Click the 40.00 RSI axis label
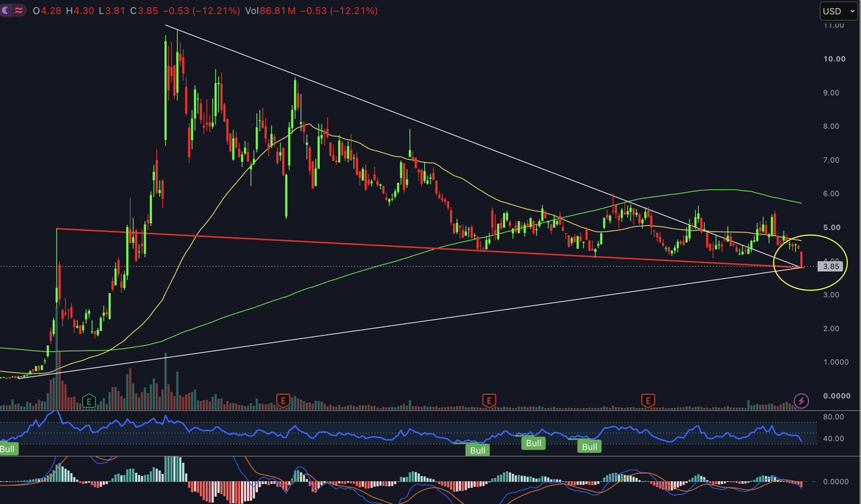Image resolution: width=861 pixels, height=504 pixels. [x=833, y=439]
